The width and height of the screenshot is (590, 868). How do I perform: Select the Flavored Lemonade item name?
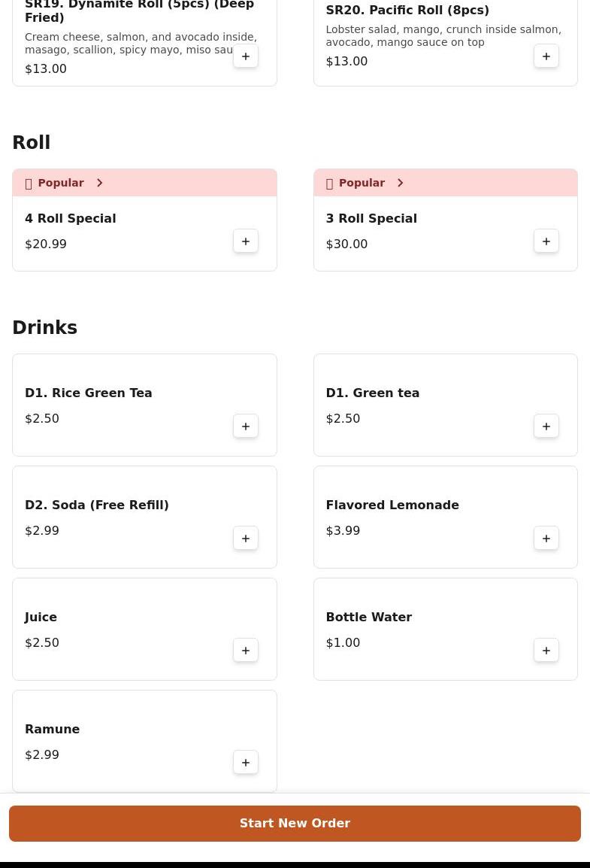392,505
